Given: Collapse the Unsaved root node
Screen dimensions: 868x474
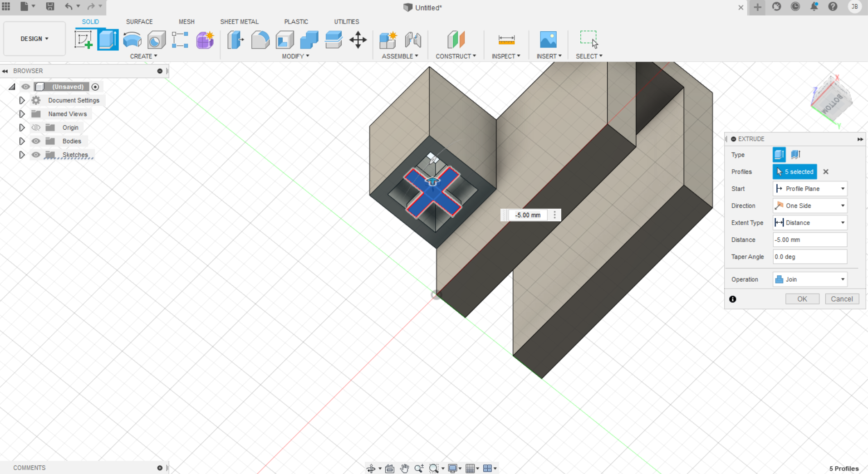Looking at the screenshot, I should tap(12, 87).
